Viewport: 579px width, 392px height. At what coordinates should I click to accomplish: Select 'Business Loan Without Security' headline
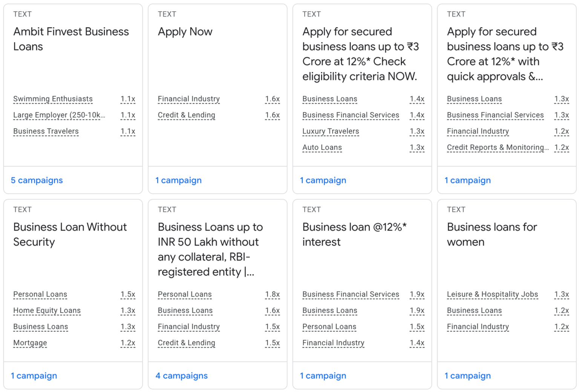click(70, 234)
